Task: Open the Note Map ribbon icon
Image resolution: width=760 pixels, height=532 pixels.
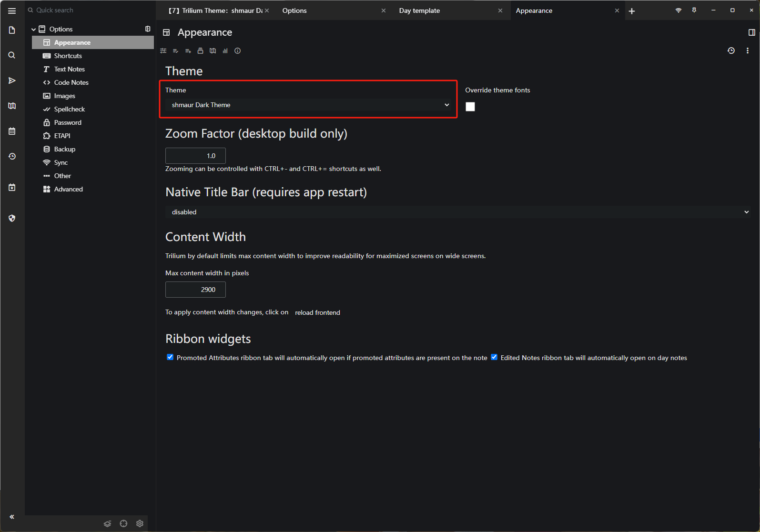Action: tap(213, 51)
